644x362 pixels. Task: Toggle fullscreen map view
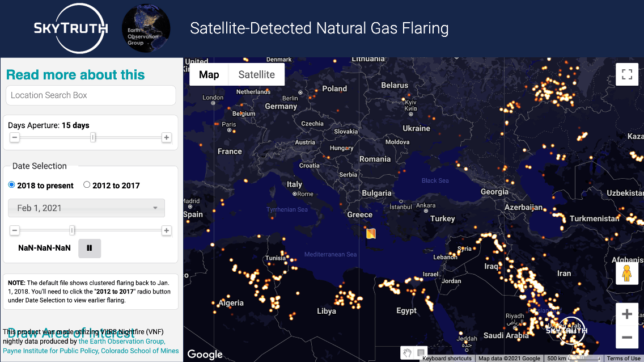click(627, 74)
